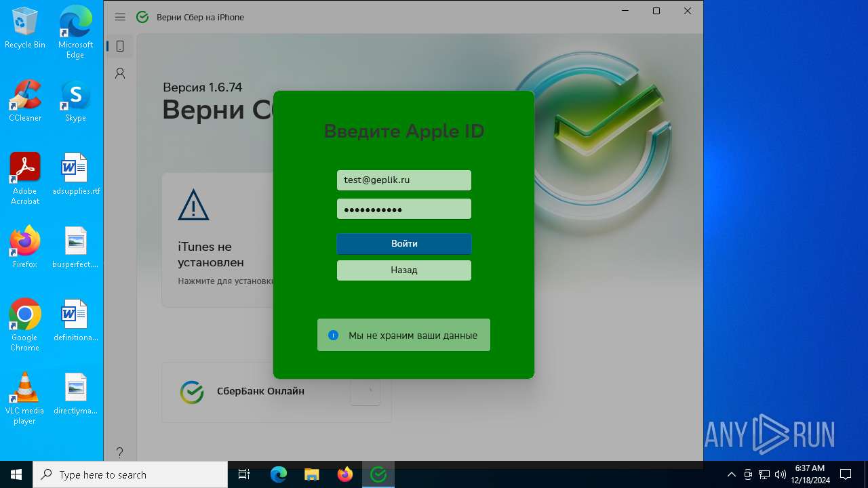
Task: Click the iTunes не установлен text
Action: pyautogui.click(x=211, y=254)
